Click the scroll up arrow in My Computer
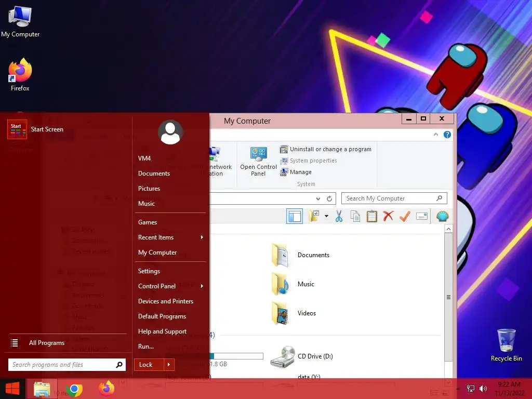The image size is (532, 399). 448,229
